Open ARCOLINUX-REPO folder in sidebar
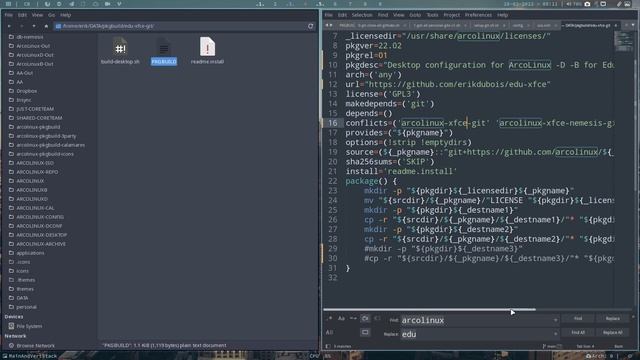The image size is (640, 360). pos(37,172)
